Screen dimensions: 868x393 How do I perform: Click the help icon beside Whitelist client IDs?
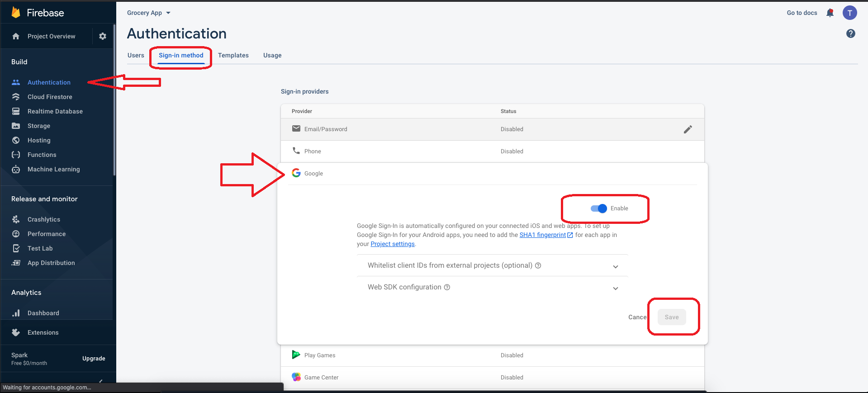(538, 265)
